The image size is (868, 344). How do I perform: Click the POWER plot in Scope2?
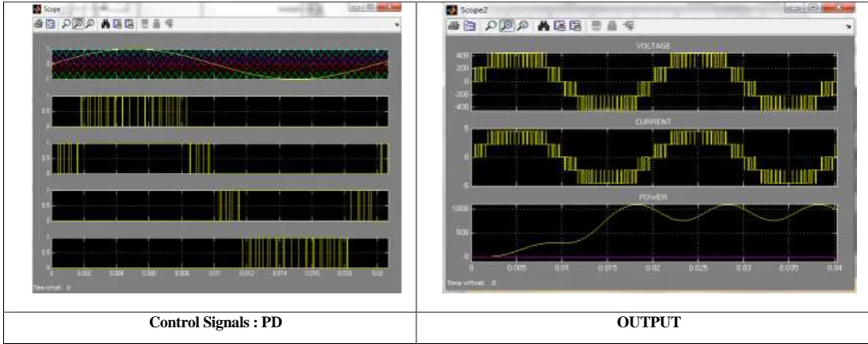653,233
